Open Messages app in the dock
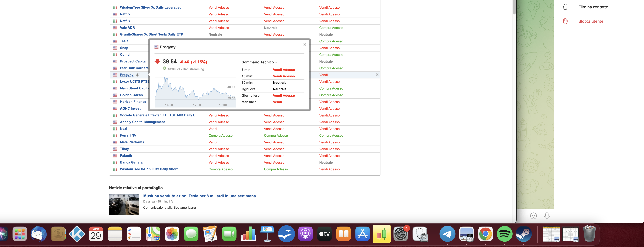 (x=191, y=234)
